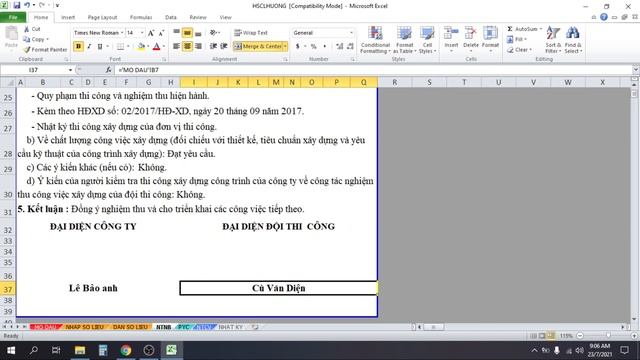Open the Clear dropdown

(519, 49)
